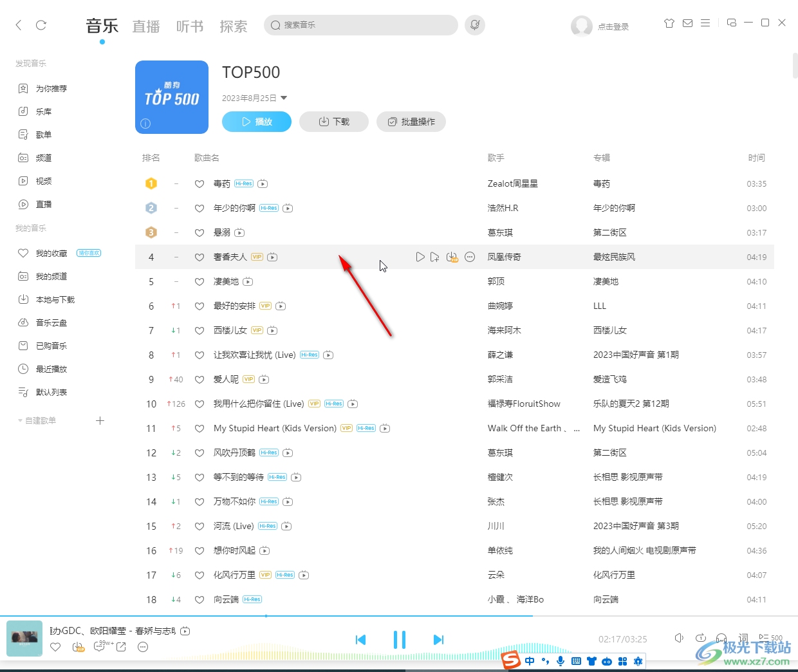
Task: Skip to the previous track
Action: (360, 640)
